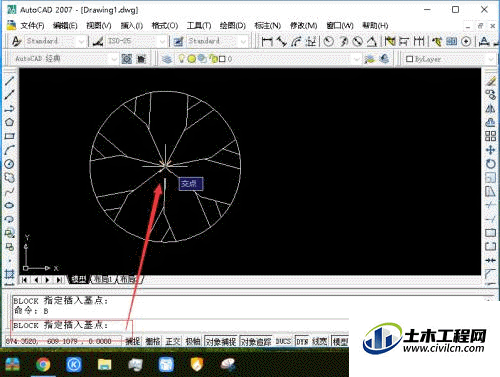The image size is (500, 377).
Task: Toggle layer 0 on/off light bulb
Action: pos(181,59)
